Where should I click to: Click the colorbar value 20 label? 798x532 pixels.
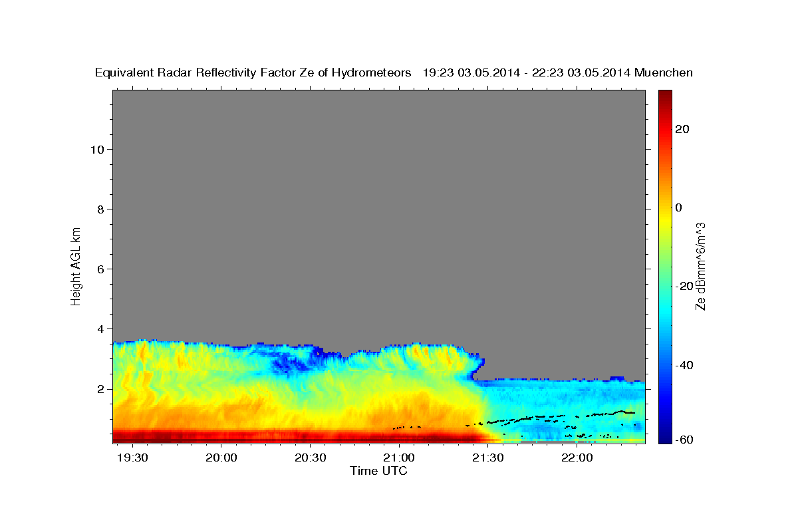[682, 129]
